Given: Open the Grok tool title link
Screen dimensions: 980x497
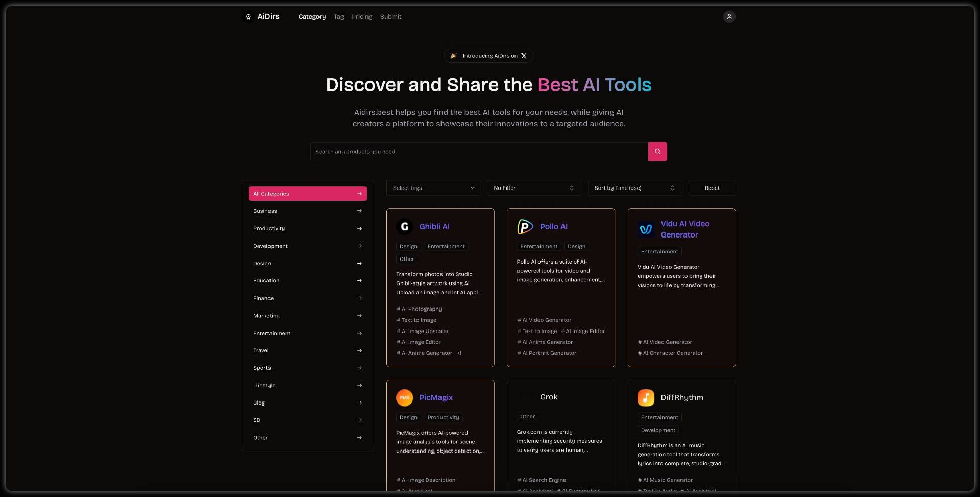Looking at the screenshot, I should point(549,397).
